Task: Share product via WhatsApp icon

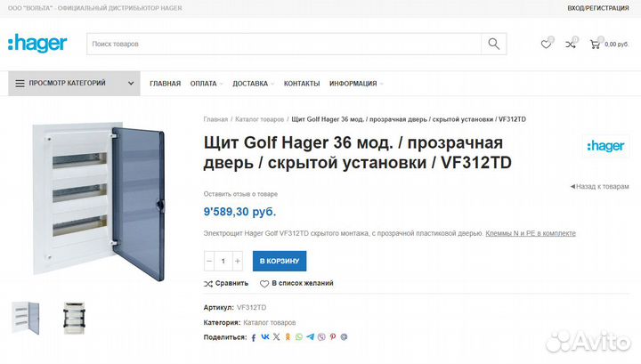Action: [x=299, y=337]
